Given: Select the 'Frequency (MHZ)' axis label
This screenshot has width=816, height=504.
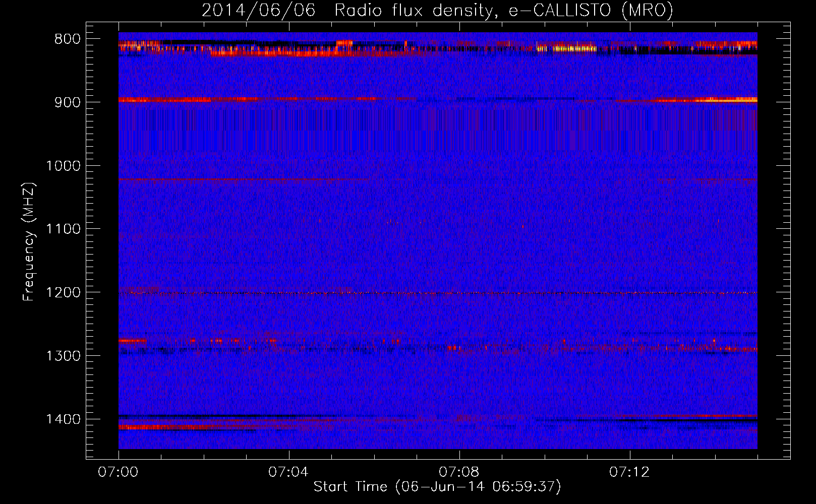Looking at the screenshot, I should pyautogui.click(x=29, y=242).
